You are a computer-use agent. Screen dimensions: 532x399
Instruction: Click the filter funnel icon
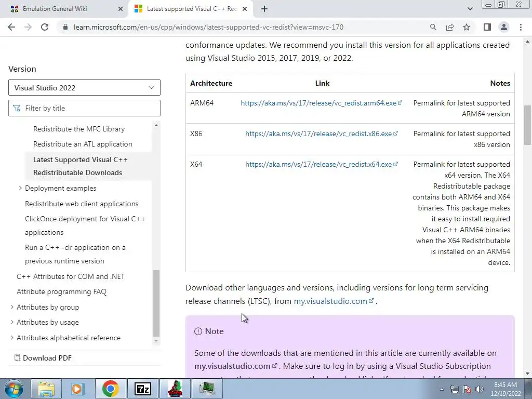16,108
